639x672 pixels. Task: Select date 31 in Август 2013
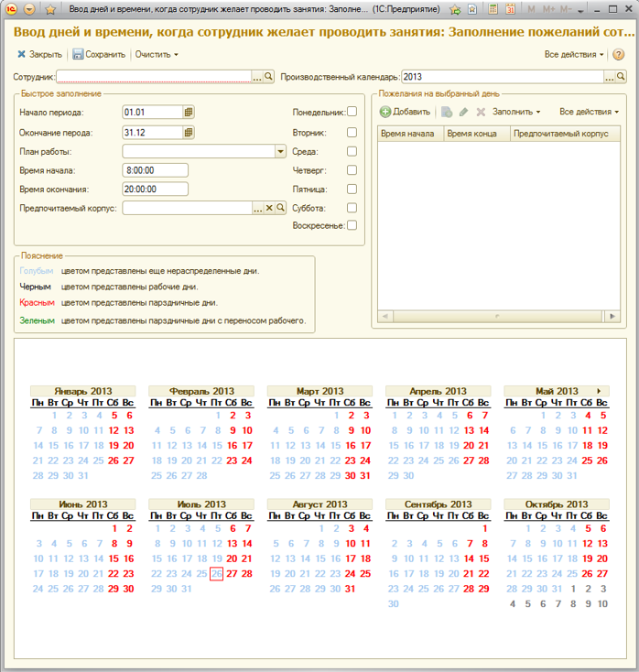350,589
